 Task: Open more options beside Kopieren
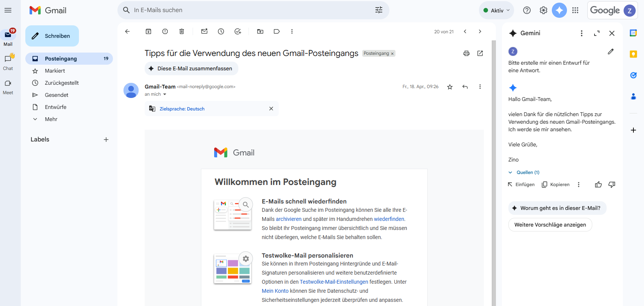[x=579, y=185]
